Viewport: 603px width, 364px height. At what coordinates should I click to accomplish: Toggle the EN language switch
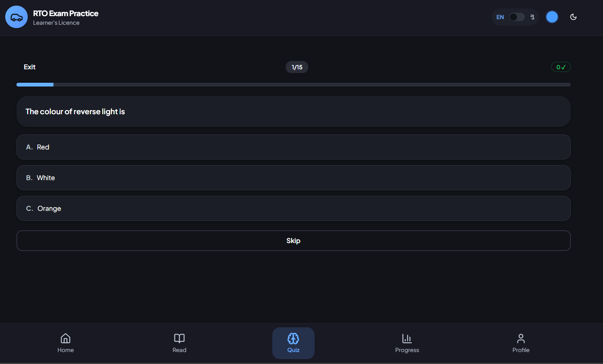[x=517, y=17]
